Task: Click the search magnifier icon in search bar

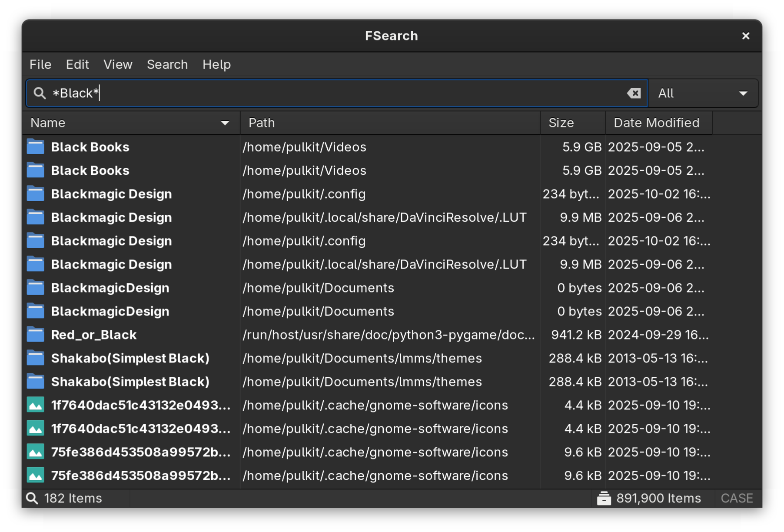Action: [39, 93]
